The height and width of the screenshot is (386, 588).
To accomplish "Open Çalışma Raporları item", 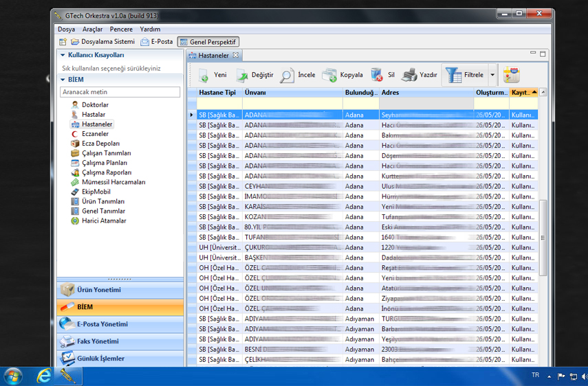I will pyautogui.click(x=107, y=172).
